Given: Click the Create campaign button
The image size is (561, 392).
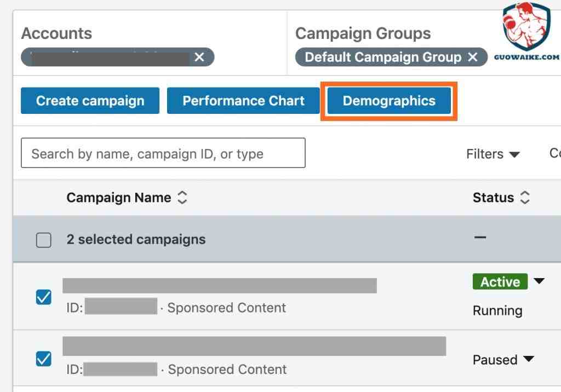Looking at the screenshot, I should click(x=90, y=101).
